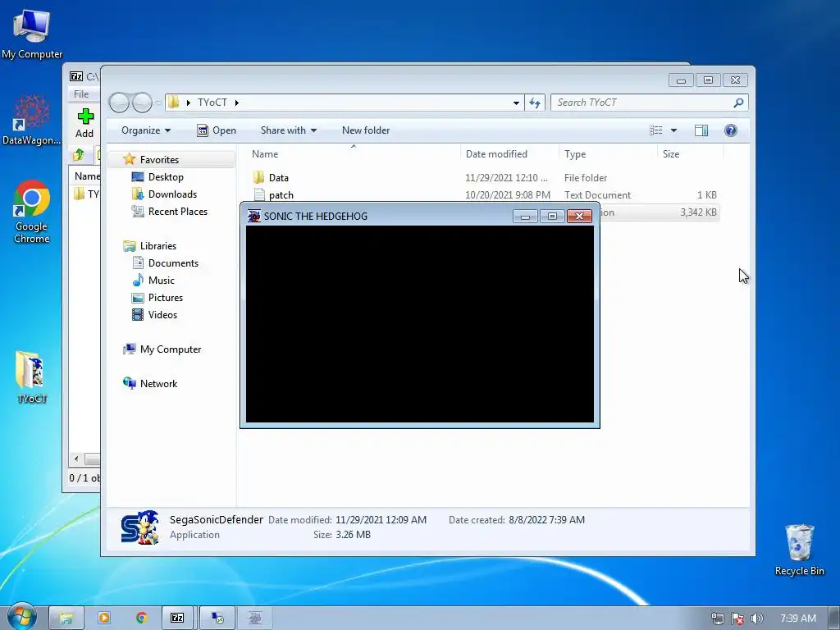Viewport: 840px width, 630px height.
Task: Sort by the Size column
Action: coord(690,153)
